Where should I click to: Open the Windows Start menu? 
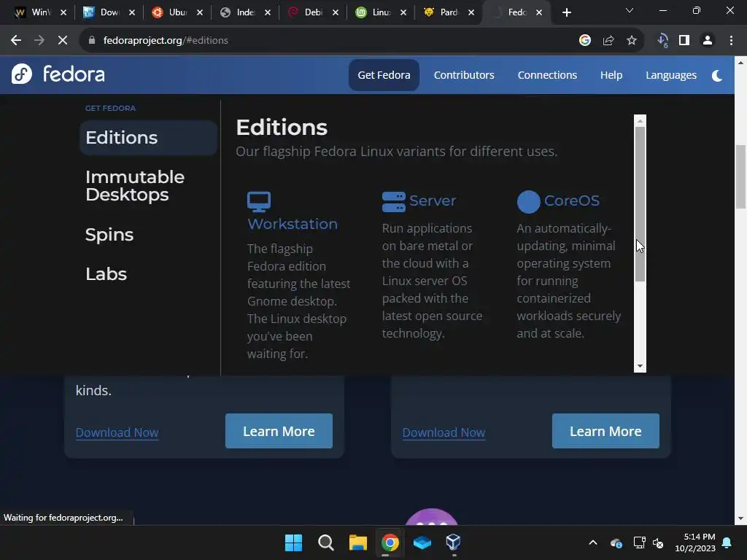tap(293, 542)
